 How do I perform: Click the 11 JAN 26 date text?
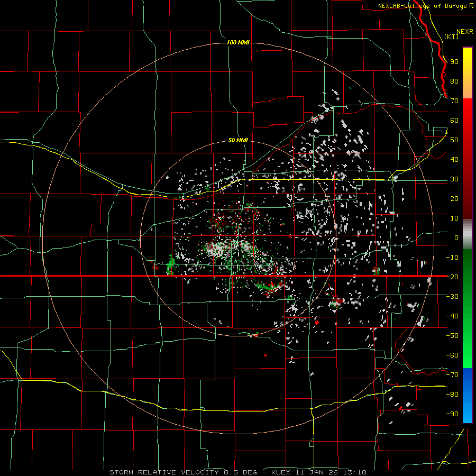[318, 472]
